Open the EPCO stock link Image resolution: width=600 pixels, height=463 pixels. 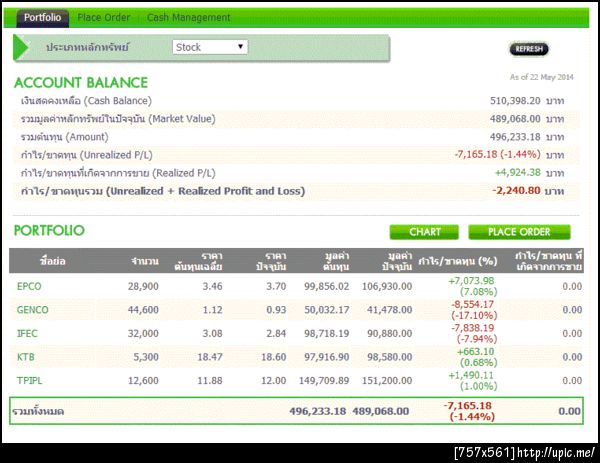pyautogui.click(x=29, y=286)
